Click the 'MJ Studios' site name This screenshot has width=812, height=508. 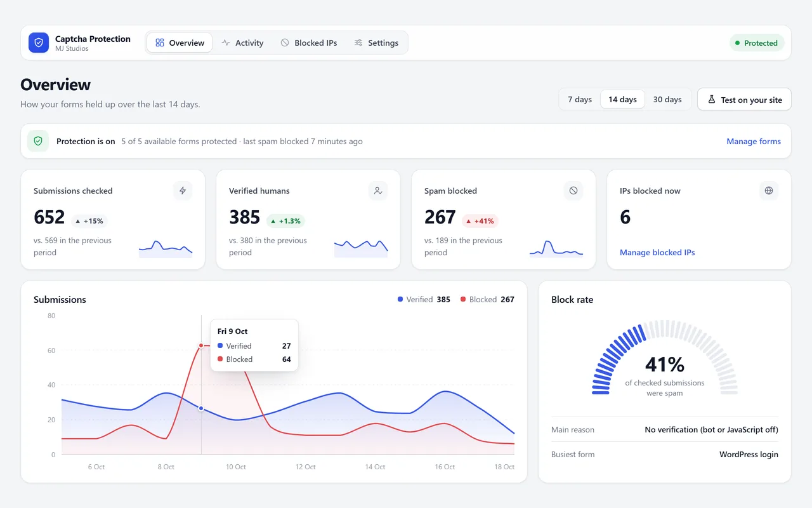72,49
